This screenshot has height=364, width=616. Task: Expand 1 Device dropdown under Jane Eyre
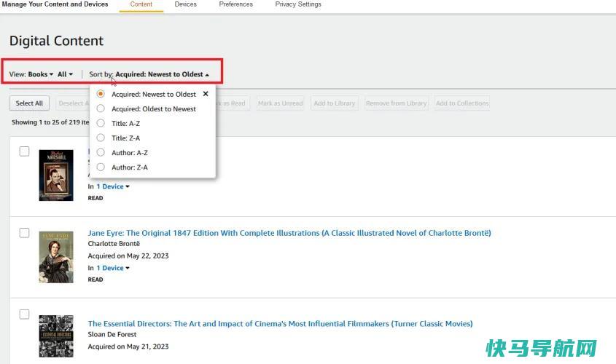tap(113, 269)
